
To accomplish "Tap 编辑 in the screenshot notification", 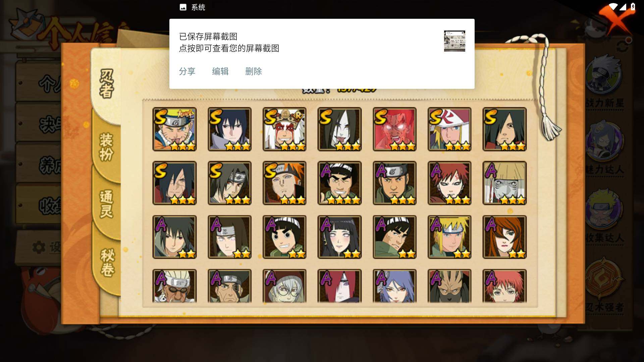I will coord(220,71).
